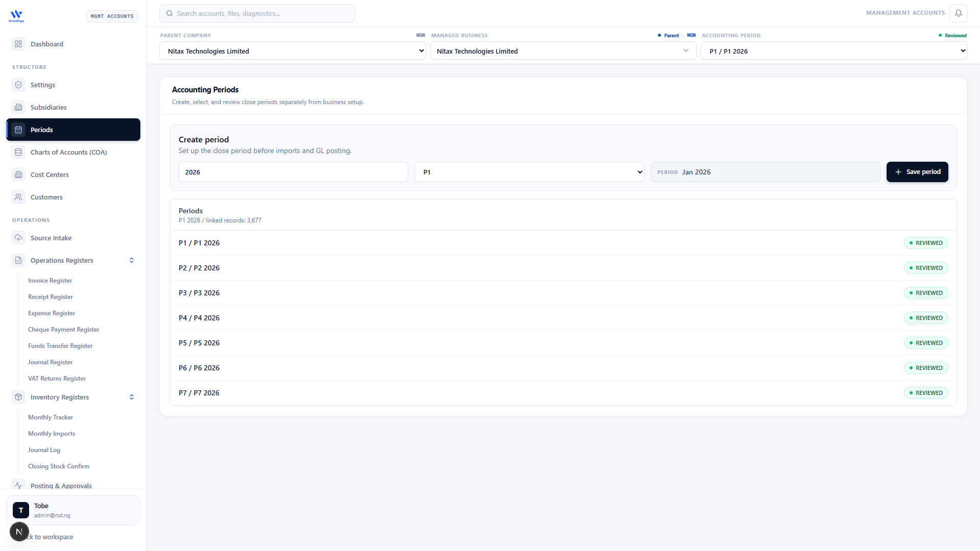Click the Operations Registers document icon
Viewport: 980px width, 551px height.
pyautogui.click(x=18, y=260)
